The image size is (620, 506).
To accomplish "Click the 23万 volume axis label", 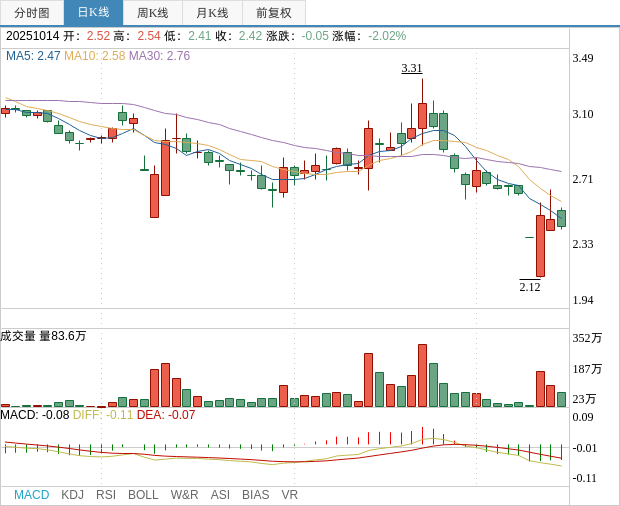I will [584, 399].
